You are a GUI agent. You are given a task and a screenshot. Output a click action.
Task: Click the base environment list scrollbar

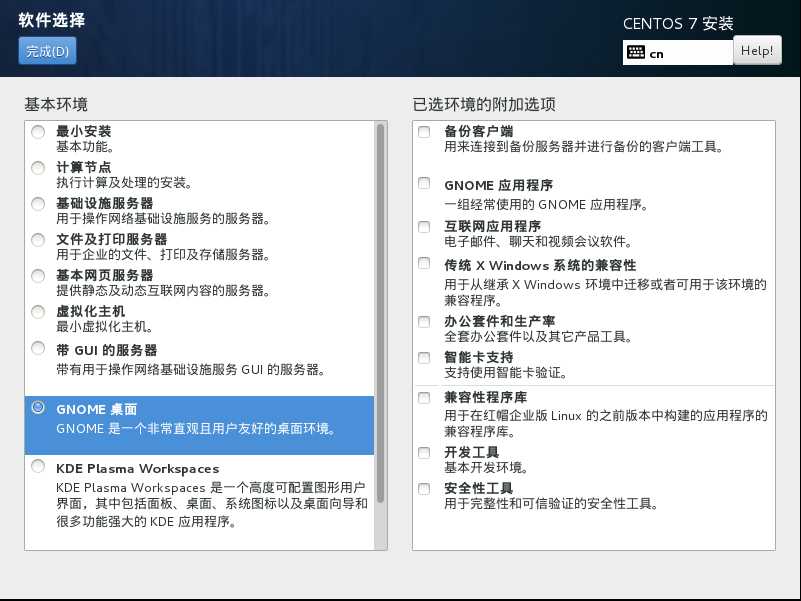coord(380,313)
